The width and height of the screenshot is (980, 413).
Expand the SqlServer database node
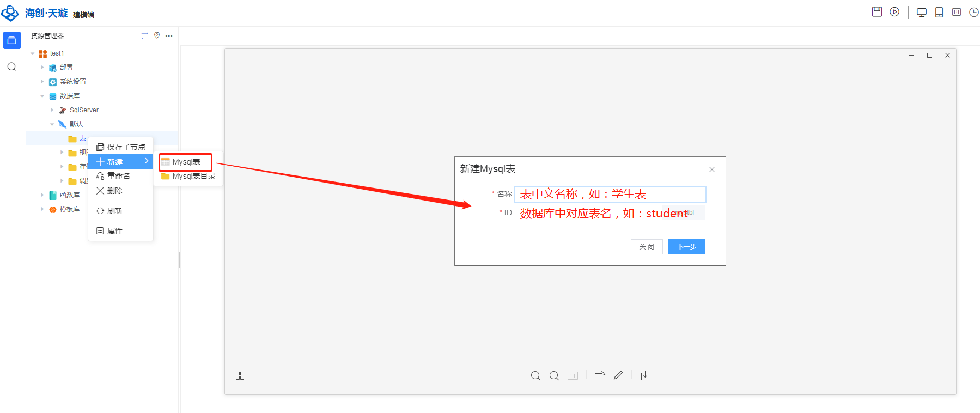(x=52, y=110)
